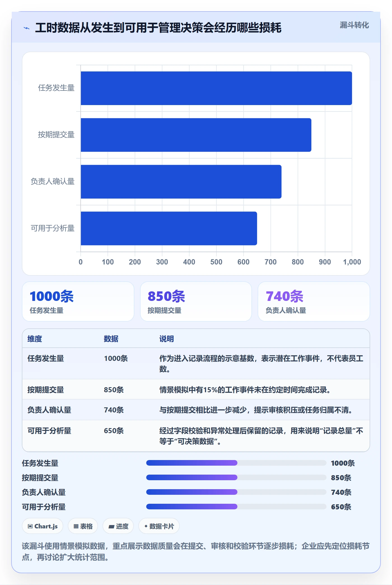The height and width of the screenshot is (585, 392).
Task: Click the 维度 column header
Action: [x=35, y=339]
